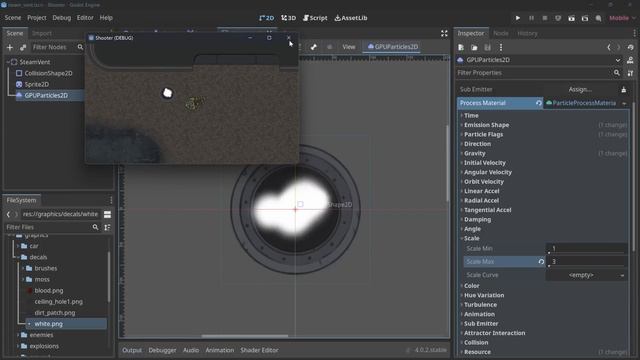The width and height of the screenshot is (640, 360).
Task: Open FileSystem panel three-dot options
Action: click(111, 200)
